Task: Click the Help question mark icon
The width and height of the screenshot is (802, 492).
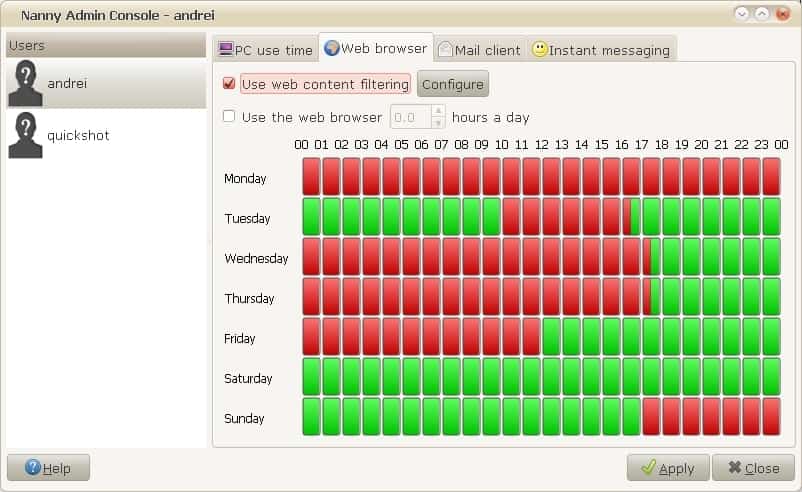Action: tap(32, 467)
